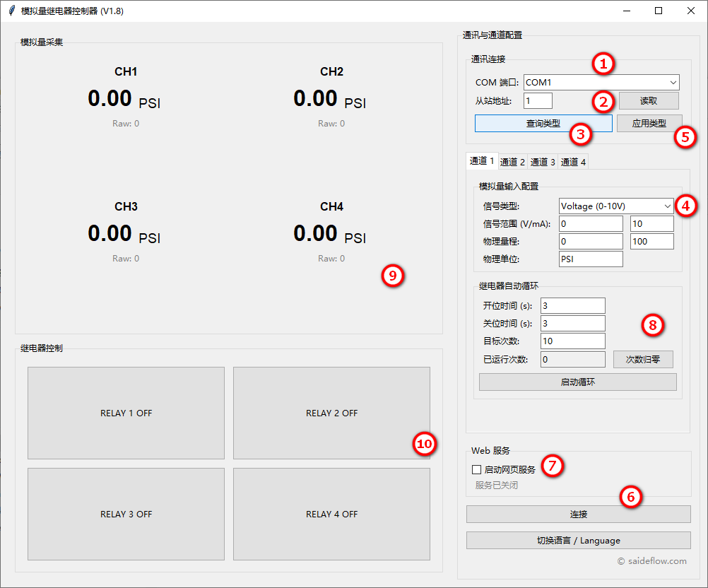The image size is (708, 588).
Task: Click the 连接 button
Action: [578, 514]
